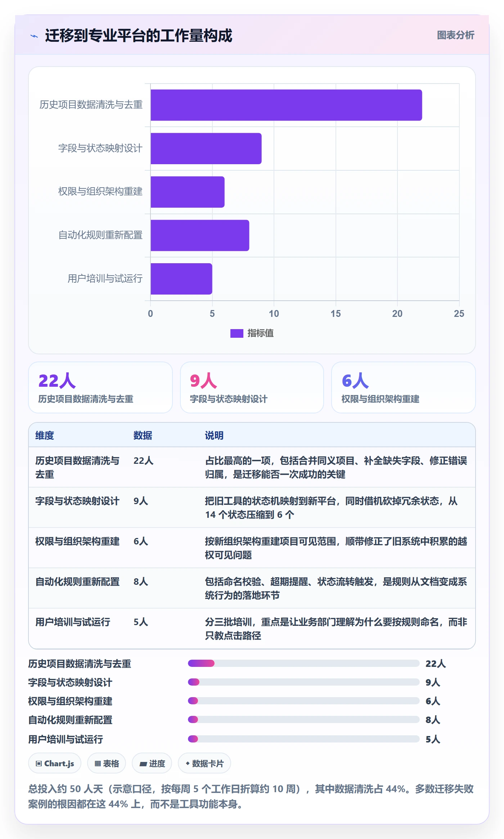Click the 说明 table column header
Screen dimensions: 504x839
coord(214,435)
